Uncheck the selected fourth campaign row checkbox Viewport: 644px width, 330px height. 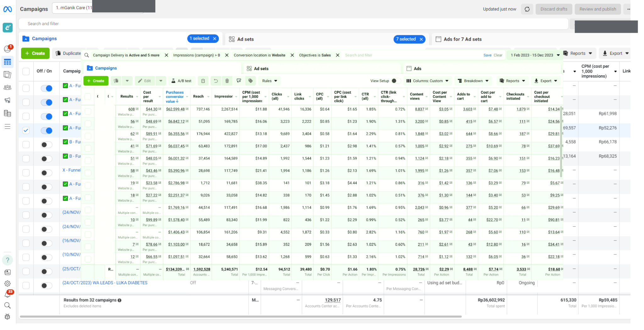click(x=26, y=130)
